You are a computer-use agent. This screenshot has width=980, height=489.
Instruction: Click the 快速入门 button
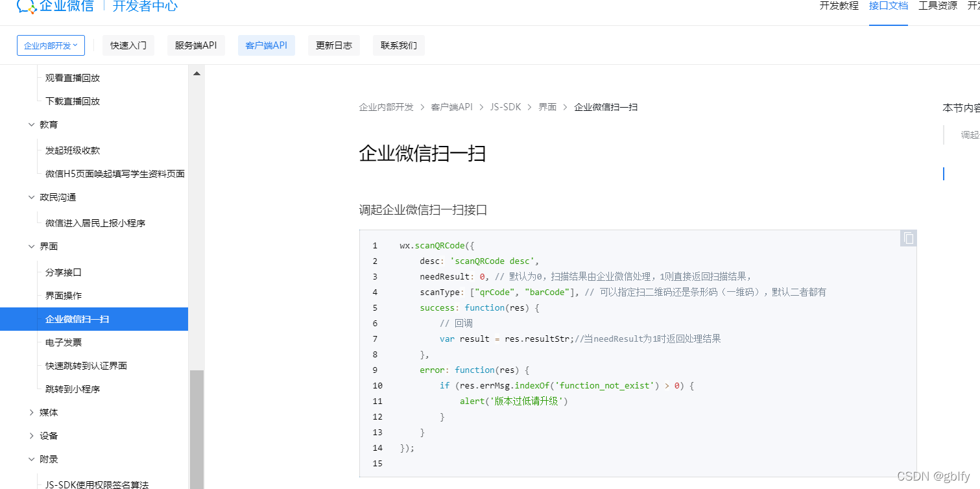[128, 45]
